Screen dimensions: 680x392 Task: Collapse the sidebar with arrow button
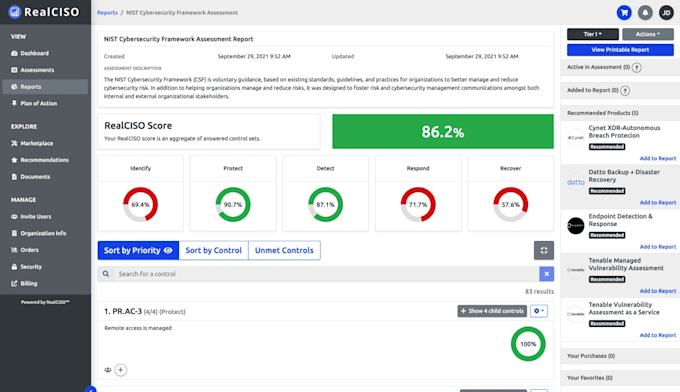[x=91, y=389]
